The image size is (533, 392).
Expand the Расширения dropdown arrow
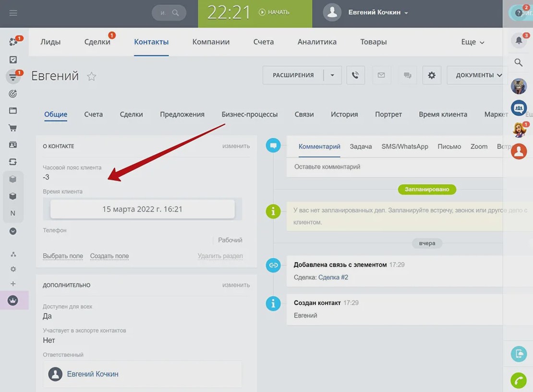(332, 75)
